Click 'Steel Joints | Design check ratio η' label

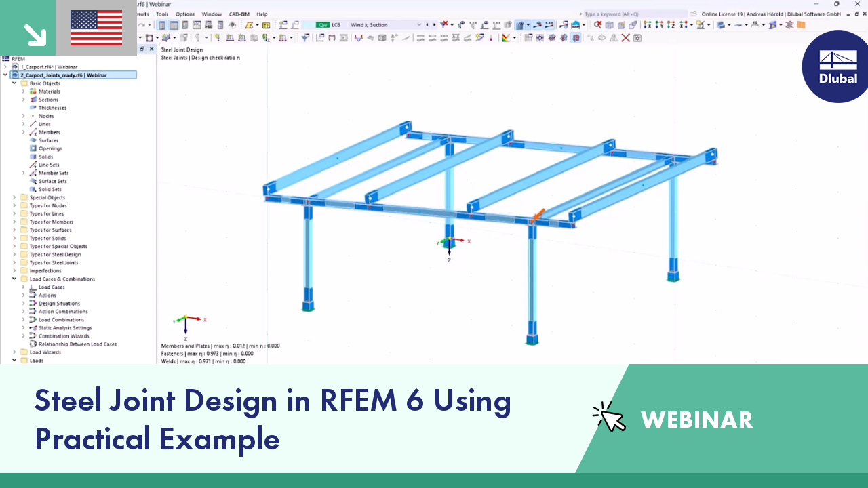click(200, 58)
